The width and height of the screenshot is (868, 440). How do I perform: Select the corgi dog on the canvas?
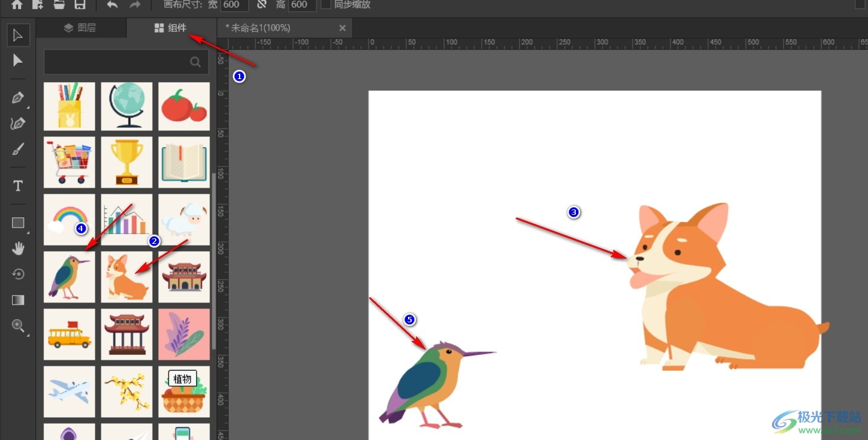point(728,286)
